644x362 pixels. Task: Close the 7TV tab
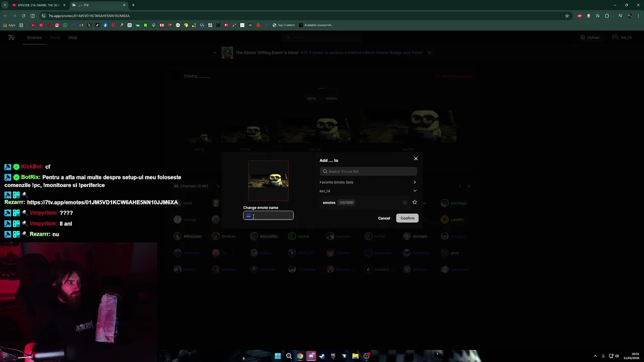[x=124, y=5]
